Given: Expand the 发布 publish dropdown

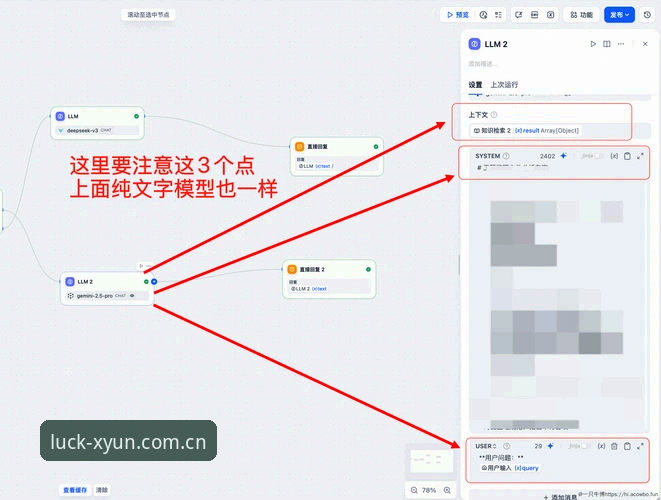Looking at the screenshot, I should pyautogui.click(x=619, y=15).
